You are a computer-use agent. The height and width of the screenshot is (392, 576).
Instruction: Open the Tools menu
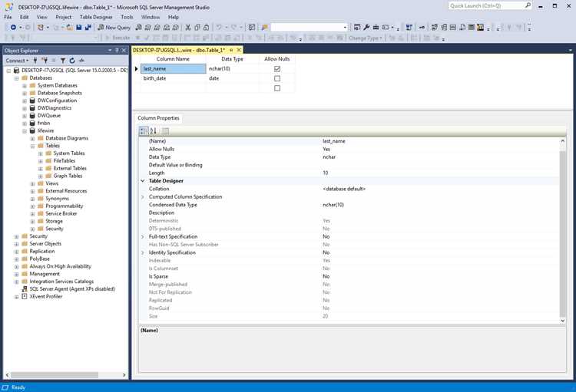point(127,17)
